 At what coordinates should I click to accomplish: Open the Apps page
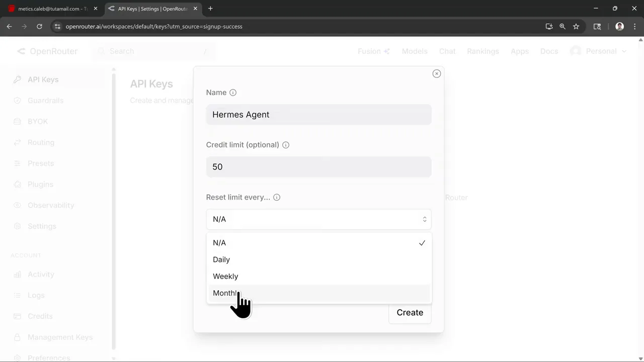click(520, 51)
